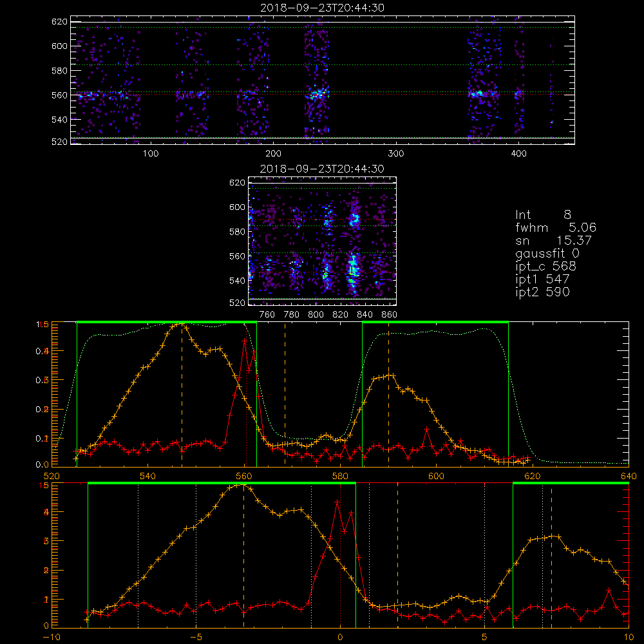Click x-axis tick 300 of top spectrogram

tap(396, 154)
